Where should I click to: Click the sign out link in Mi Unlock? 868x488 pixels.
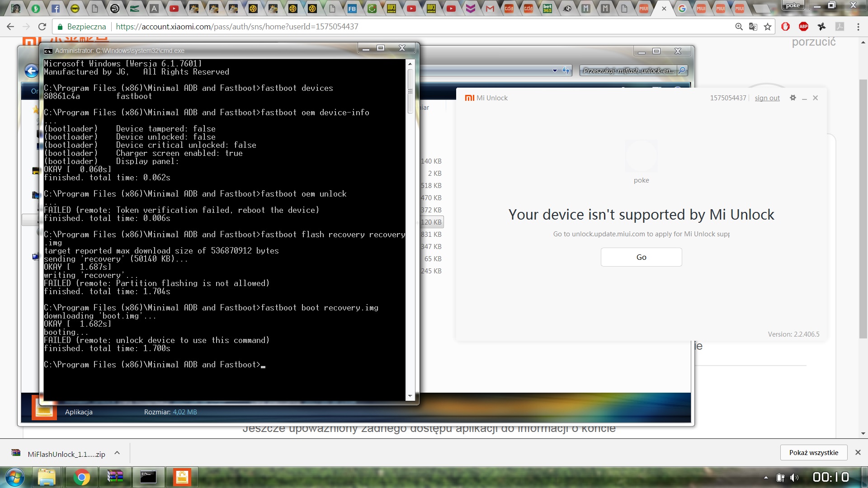pyautogui.click(x=767, y=98)
